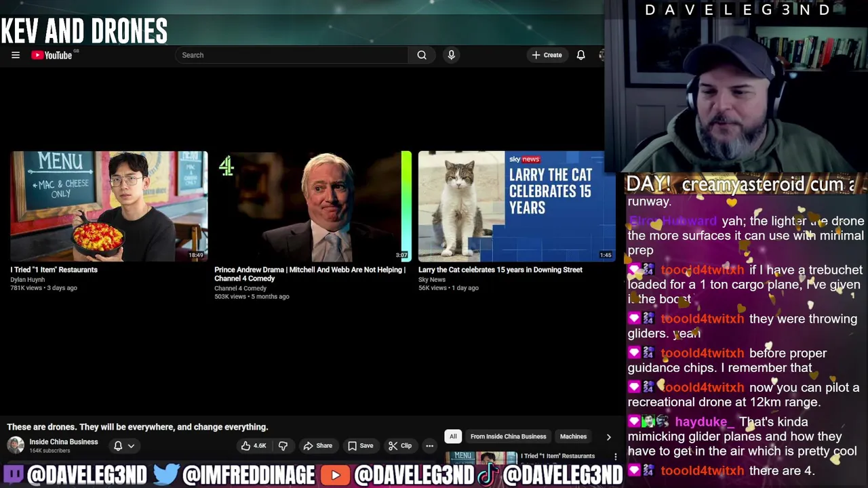Share the drone video

click(x=317, y=446)
